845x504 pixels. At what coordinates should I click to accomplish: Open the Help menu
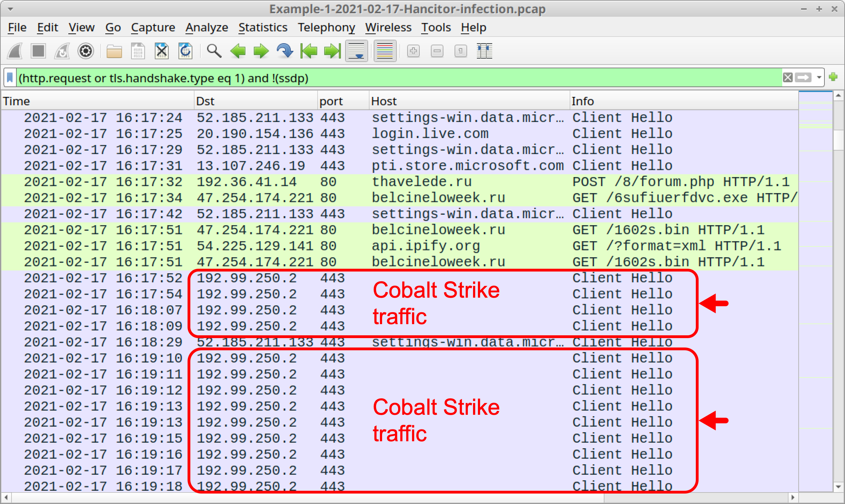click(x=473, y=27)
